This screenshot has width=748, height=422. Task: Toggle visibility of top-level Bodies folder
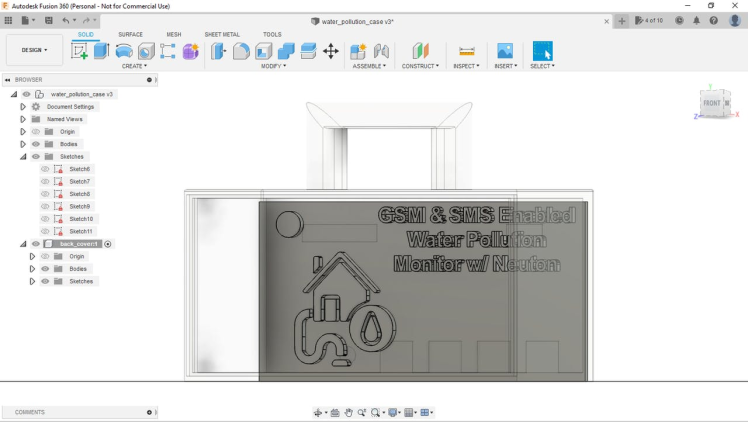[36, 144]
